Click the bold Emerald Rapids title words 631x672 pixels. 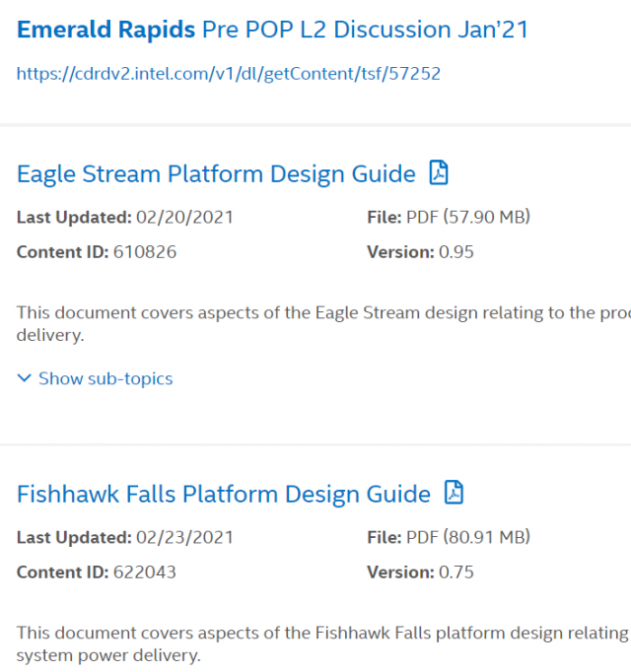point(105,30)
